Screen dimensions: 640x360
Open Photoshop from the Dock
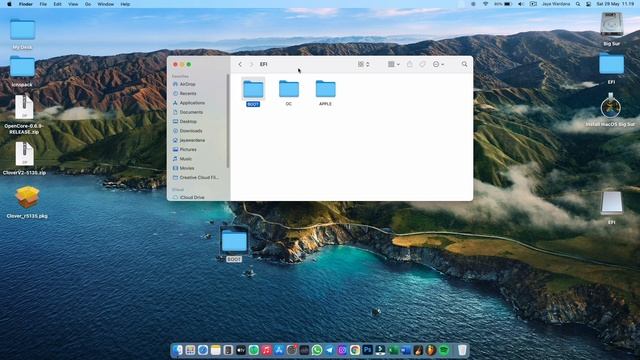coord(367,350)
